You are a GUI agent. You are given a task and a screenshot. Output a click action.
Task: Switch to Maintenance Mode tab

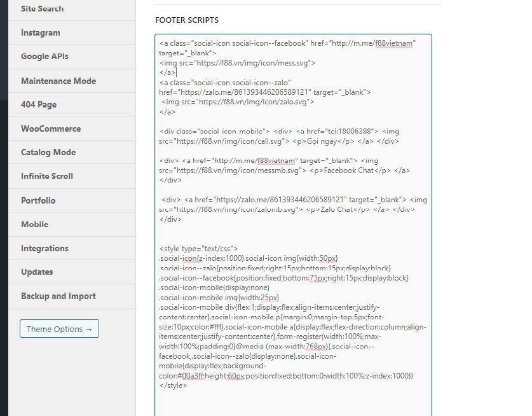pyautogui.click(x=58, y=81)
